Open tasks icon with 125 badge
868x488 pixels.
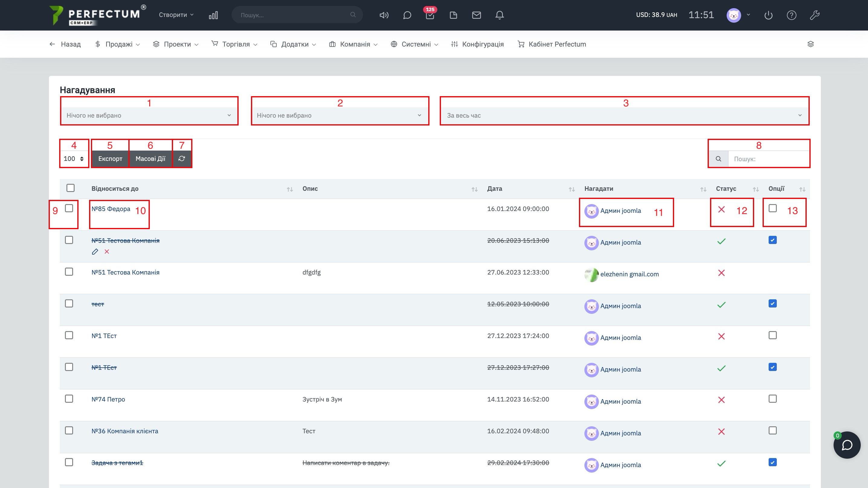(x=429, y=15)
